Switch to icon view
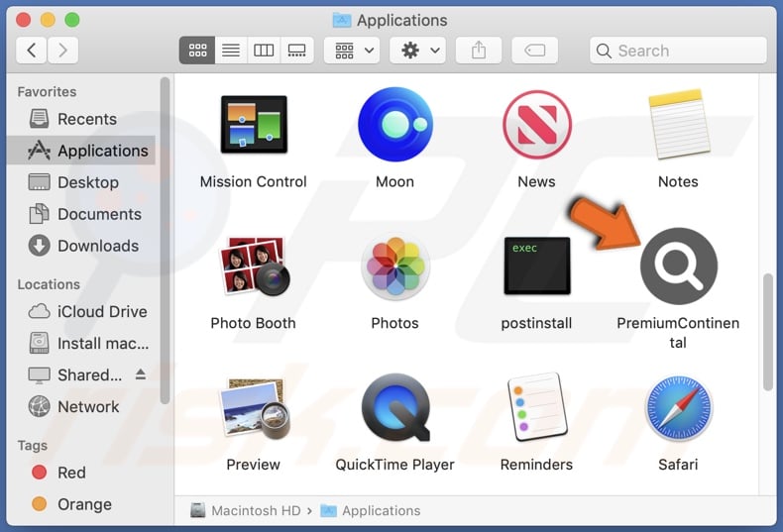 [197, 50]
